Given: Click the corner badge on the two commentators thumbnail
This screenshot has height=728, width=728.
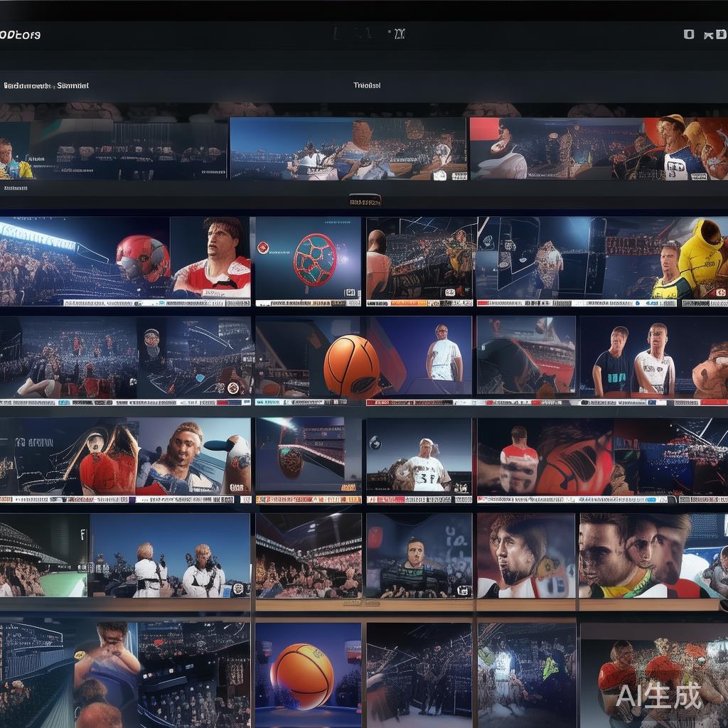Looking at the screenshot, I should point(237,588).
